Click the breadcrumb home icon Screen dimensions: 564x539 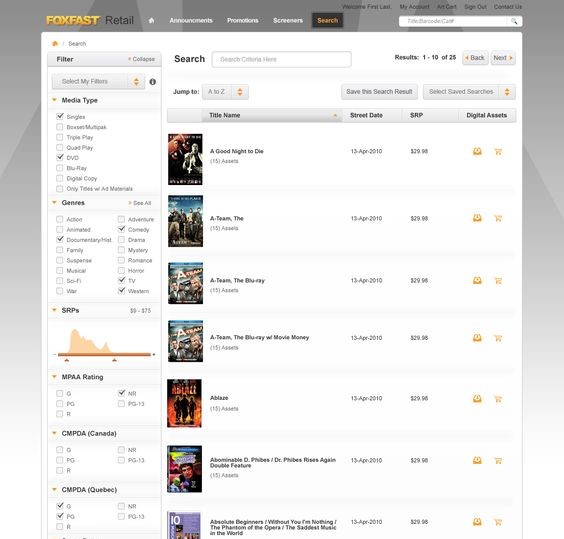pyautogui.click(x=55, y=44)
